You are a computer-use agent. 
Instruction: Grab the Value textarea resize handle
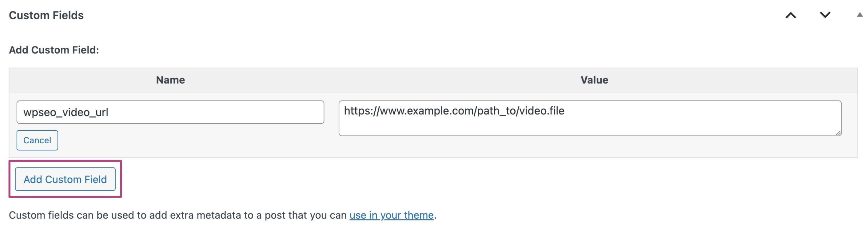838,133
